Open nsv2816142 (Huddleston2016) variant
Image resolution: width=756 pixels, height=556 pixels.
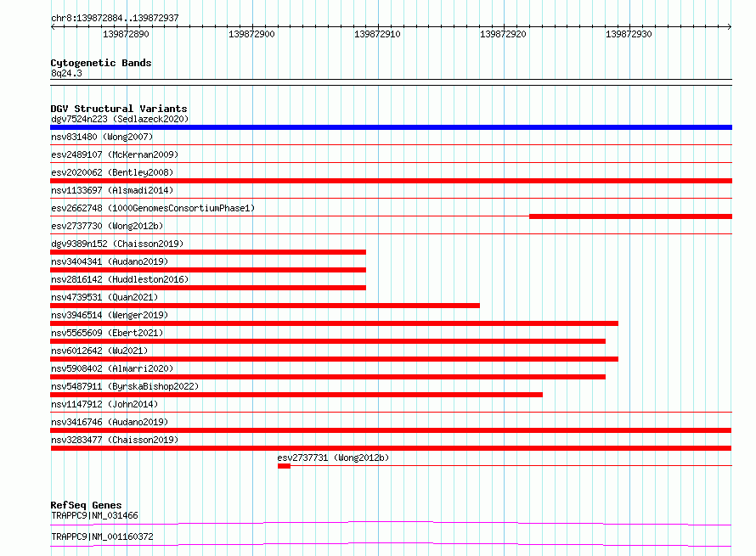[x=120, y=279]
